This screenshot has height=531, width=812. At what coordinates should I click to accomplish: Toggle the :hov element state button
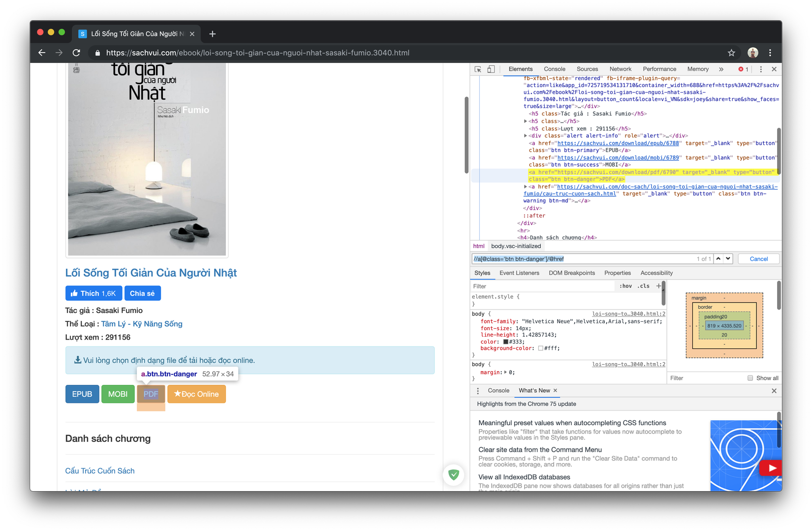625,286
